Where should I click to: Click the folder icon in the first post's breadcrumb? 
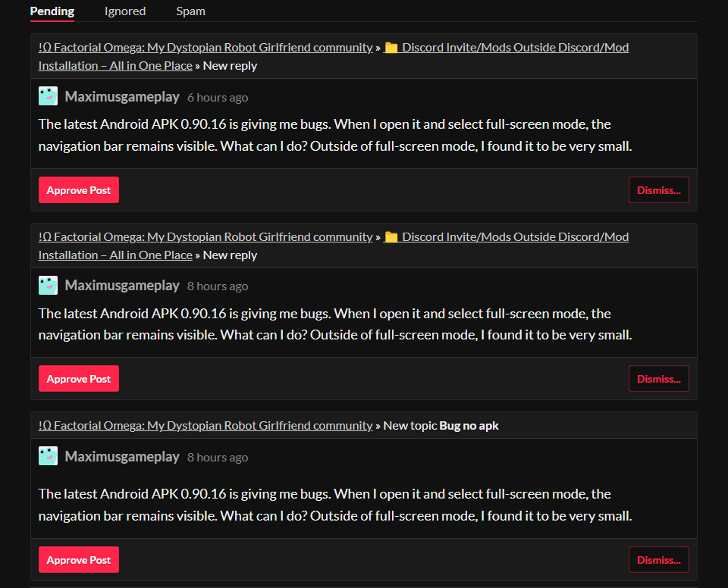391,48
